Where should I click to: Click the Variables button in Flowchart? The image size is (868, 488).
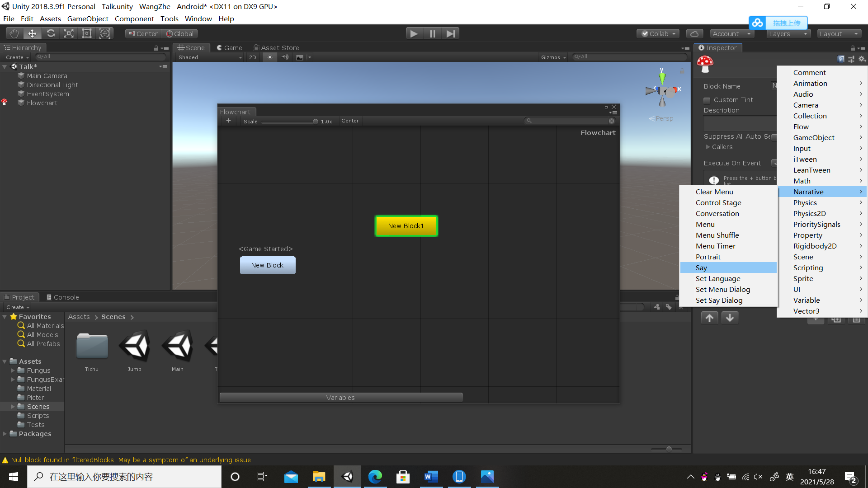(x=340, y=397)
